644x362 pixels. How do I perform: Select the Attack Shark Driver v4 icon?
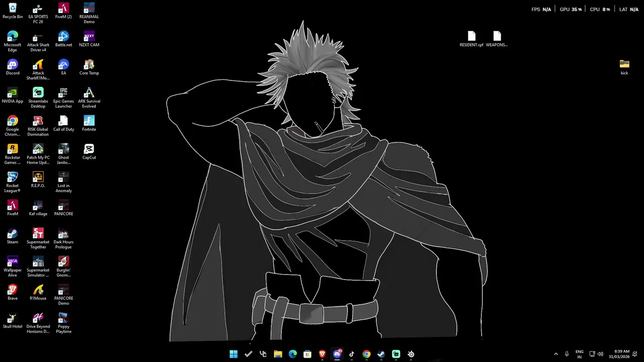(x=38, y=42)
